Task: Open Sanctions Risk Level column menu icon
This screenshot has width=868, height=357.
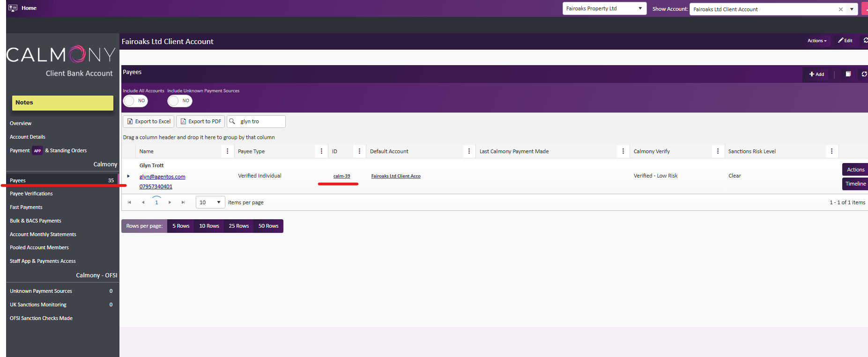Action: tap(831, 151)
